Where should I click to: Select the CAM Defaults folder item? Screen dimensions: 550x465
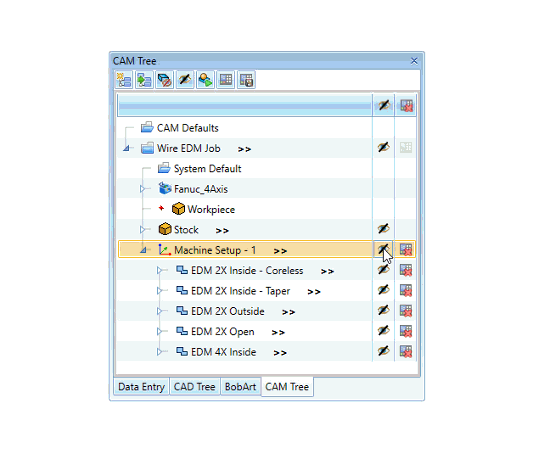click(x=188, y=128)
